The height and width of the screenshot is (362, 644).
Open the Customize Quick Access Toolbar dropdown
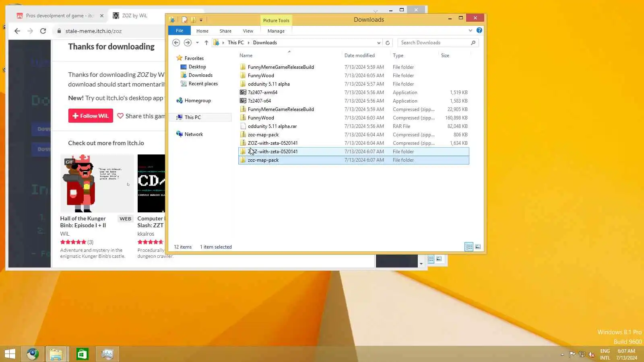point(201,20)
